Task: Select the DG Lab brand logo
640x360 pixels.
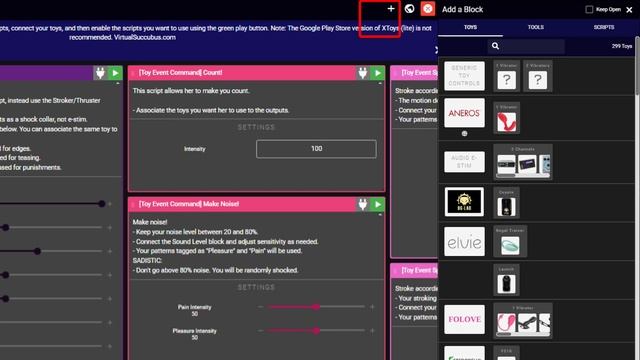Action: (x=464, y=202)
